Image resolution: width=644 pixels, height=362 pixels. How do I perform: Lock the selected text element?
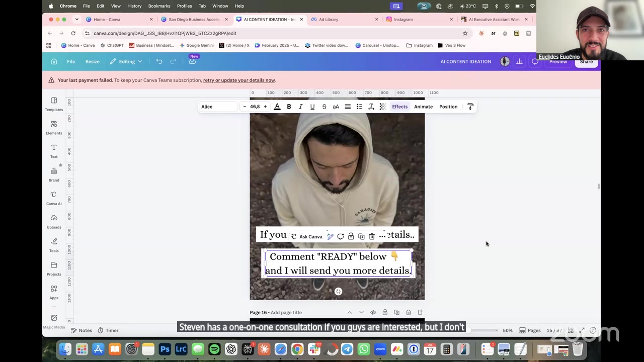[x=351, y=236]
